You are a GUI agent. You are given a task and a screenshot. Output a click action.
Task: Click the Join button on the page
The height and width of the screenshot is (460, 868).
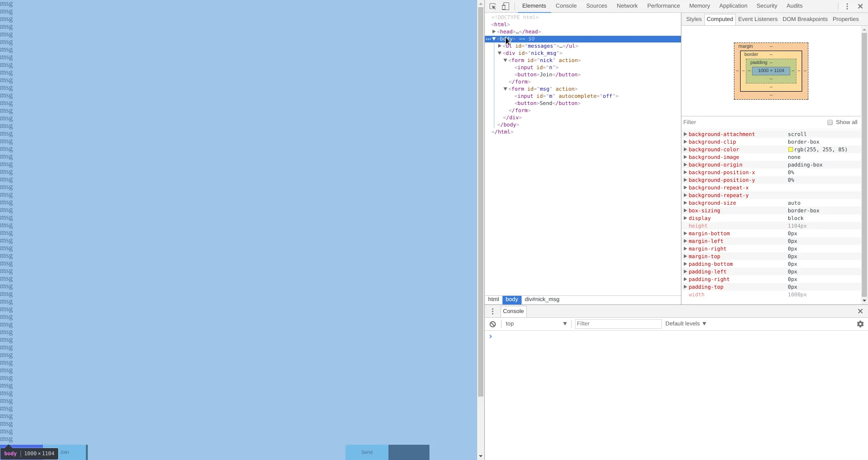click(64, 452)
